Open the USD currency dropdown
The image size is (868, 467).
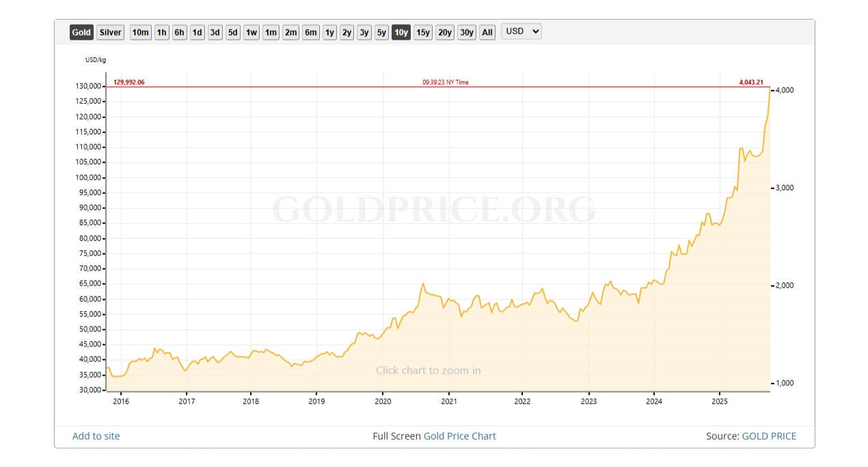pos(521,31)
